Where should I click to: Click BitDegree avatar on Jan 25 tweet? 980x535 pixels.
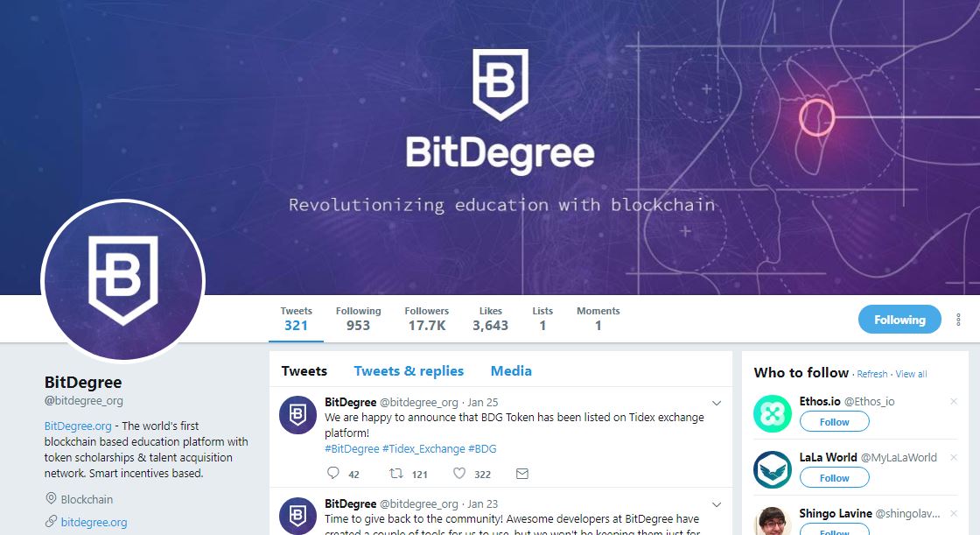click(x=297, y=415)
